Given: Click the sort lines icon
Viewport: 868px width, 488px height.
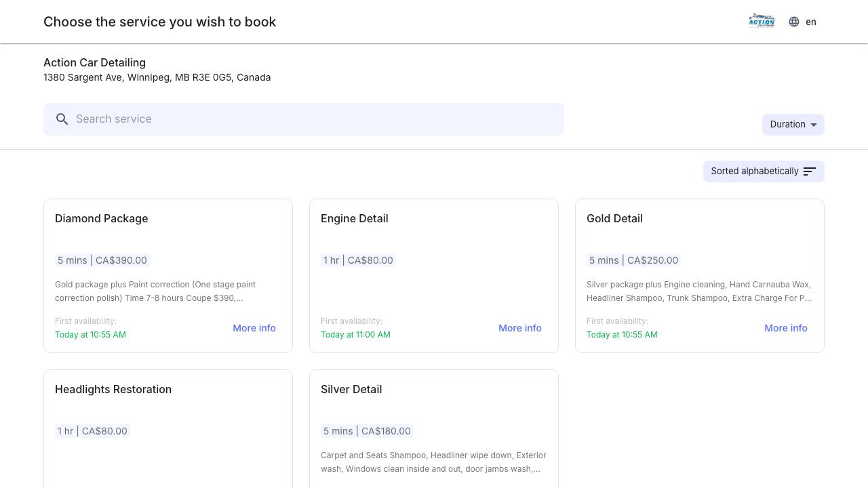Looking at the screenshot, I should tap(809, 171).
